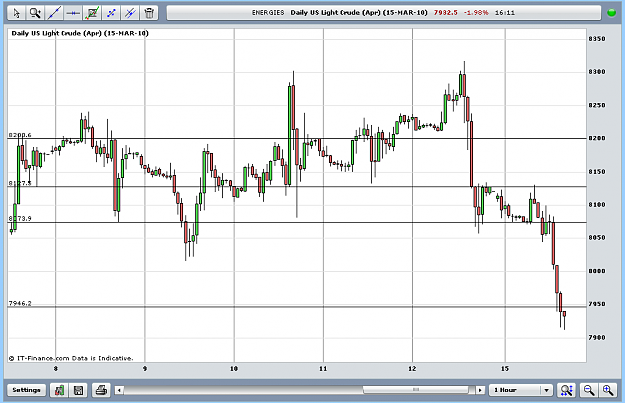
Task: Click the horizontal scrollbar thumb
Action: click(x=416, y=389)
